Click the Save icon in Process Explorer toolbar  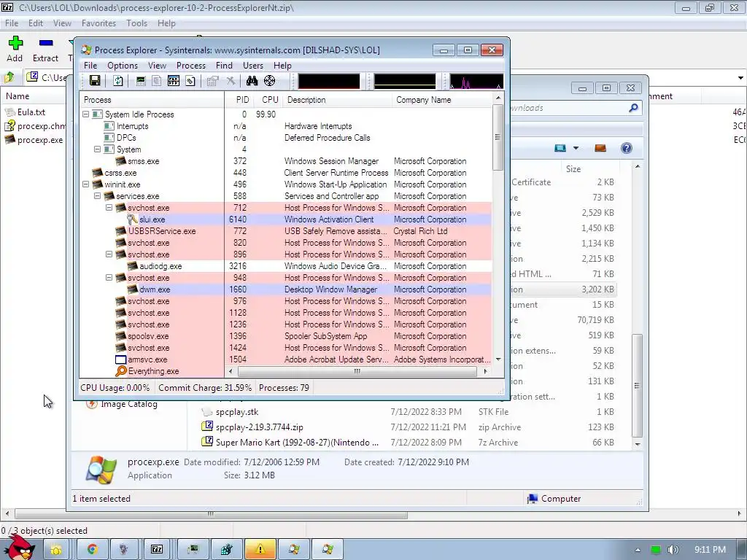95,80
